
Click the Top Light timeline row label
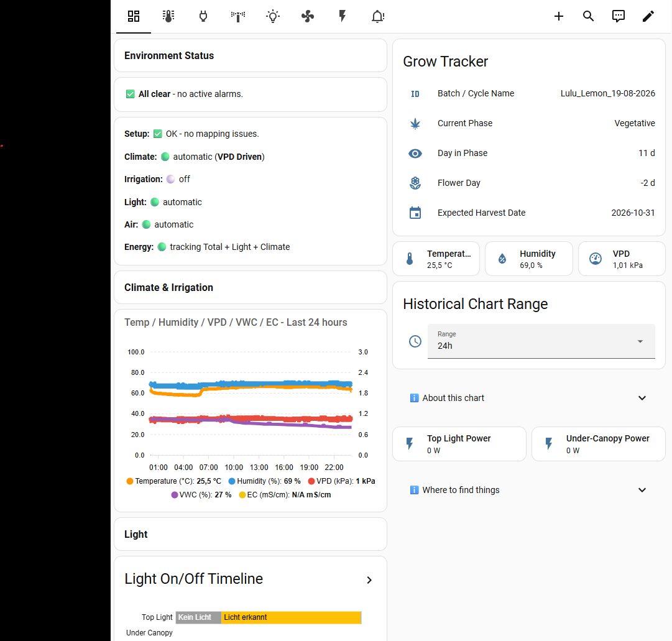(157, 617)
